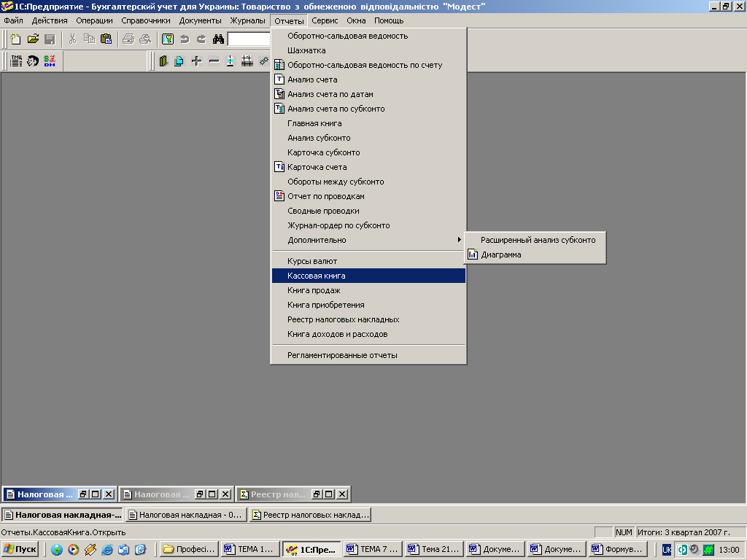Click the search text field in the toolbar
This screenshot has height=560, width=747.
point(249,39)
